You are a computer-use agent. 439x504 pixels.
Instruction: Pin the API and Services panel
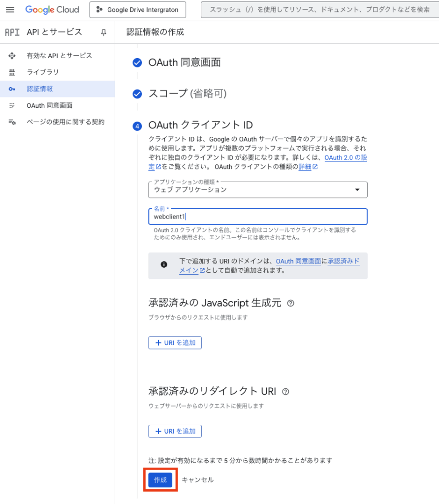[x=103, y=32]
